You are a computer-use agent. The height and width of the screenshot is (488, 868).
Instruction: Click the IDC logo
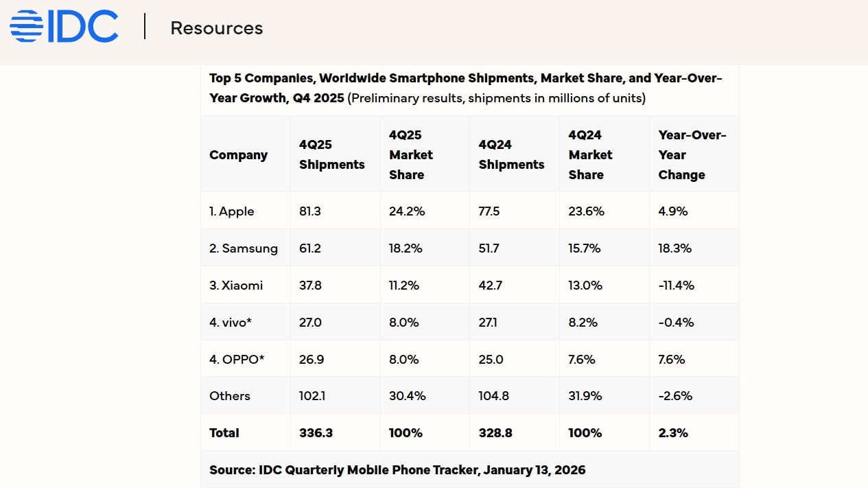coord(64,26)
